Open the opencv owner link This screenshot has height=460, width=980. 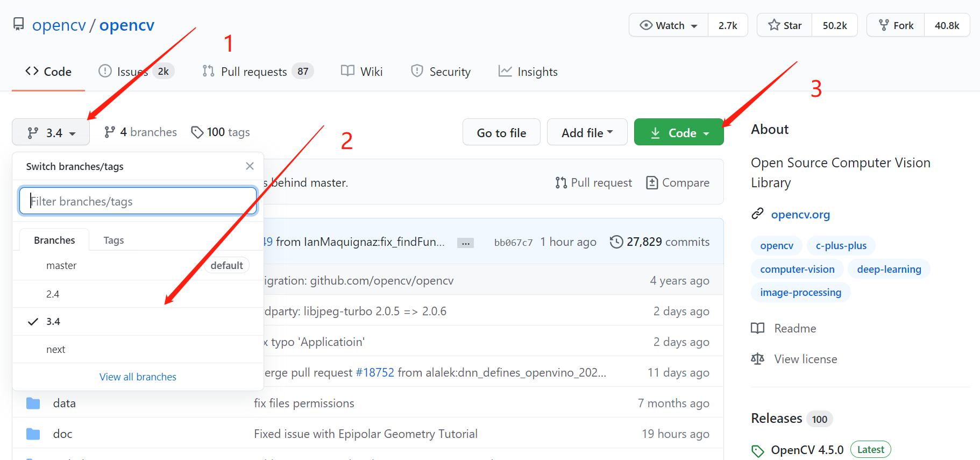click(x=59, y=25)
